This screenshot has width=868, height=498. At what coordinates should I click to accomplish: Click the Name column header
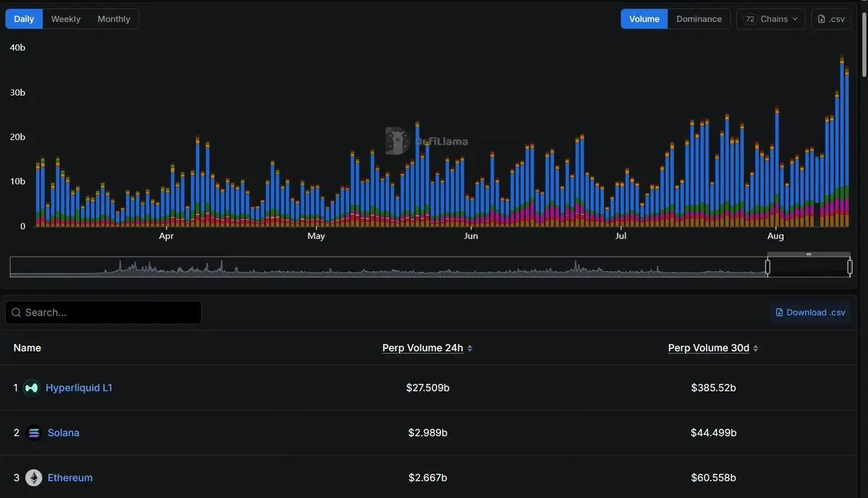point(27,348)
